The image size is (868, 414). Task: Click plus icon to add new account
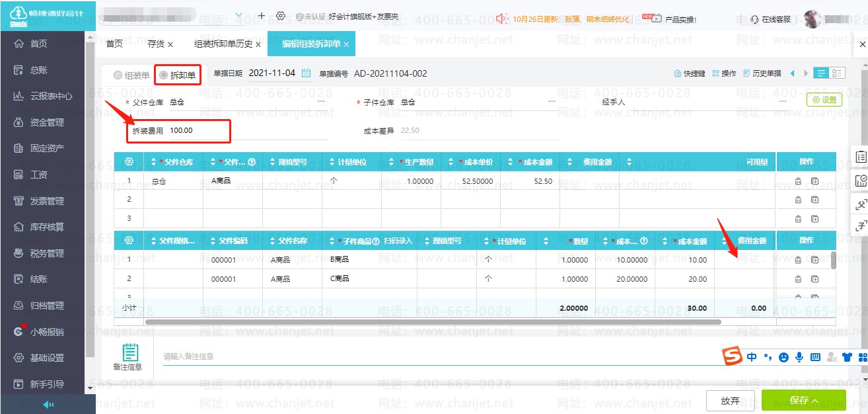coord(262,16)
